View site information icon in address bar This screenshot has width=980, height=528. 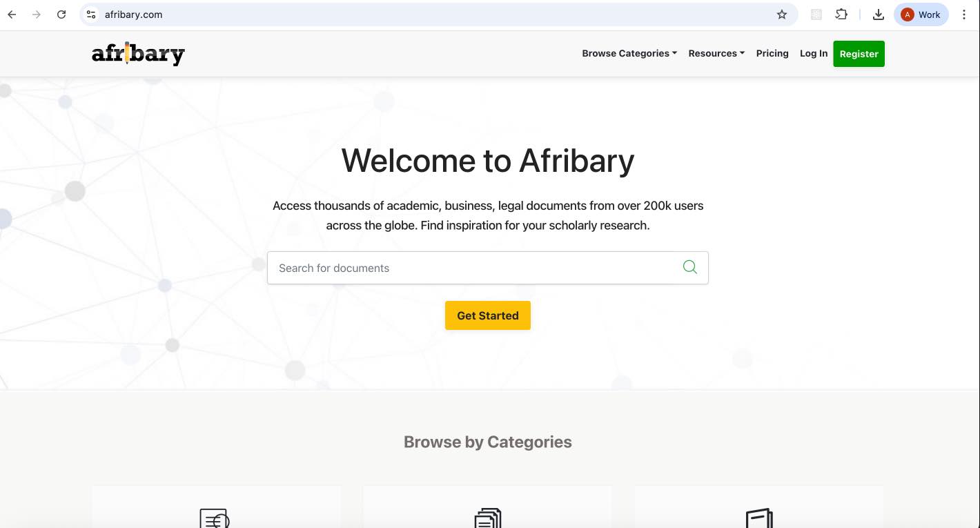tap(91, 14)
